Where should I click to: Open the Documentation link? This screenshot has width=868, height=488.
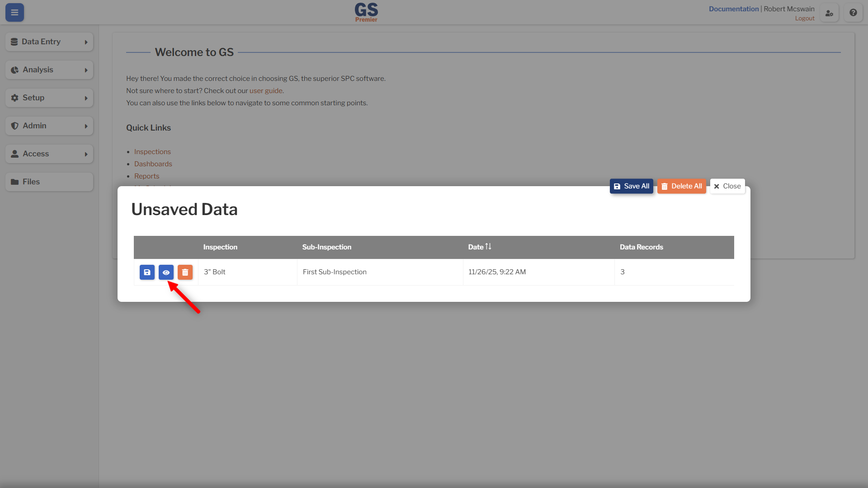(734, 9)
